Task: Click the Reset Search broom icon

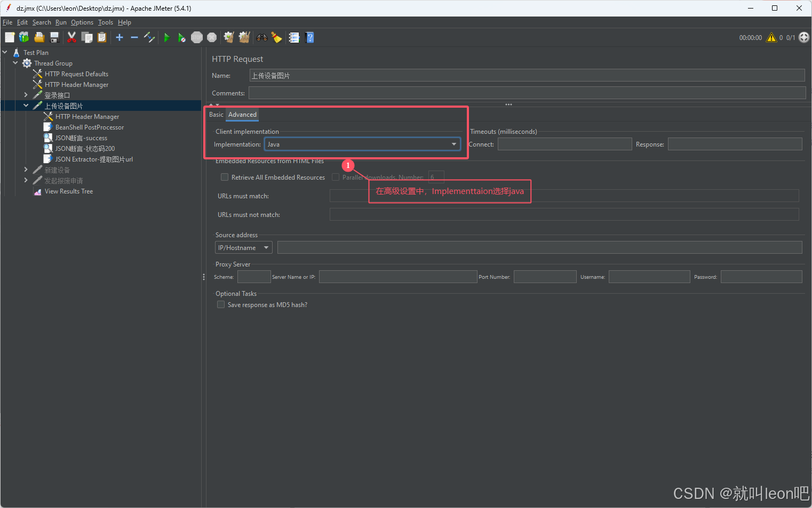Action: pos(276,37)
